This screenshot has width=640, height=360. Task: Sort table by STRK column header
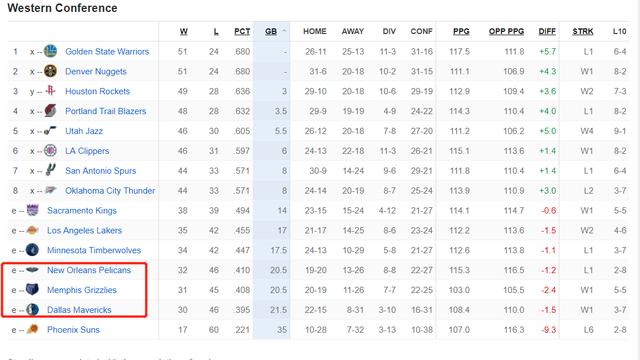pyautogui.click(x=583, y=31)
